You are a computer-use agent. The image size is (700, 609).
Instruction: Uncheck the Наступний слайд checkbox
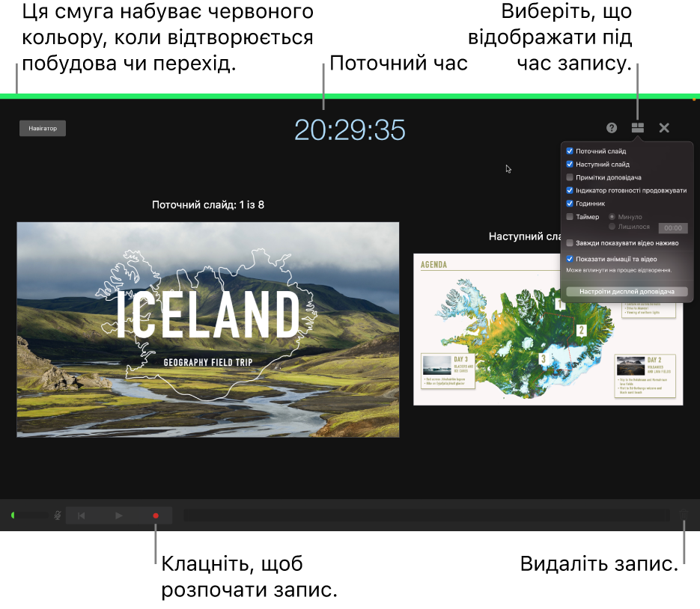(x=570, y=164)
